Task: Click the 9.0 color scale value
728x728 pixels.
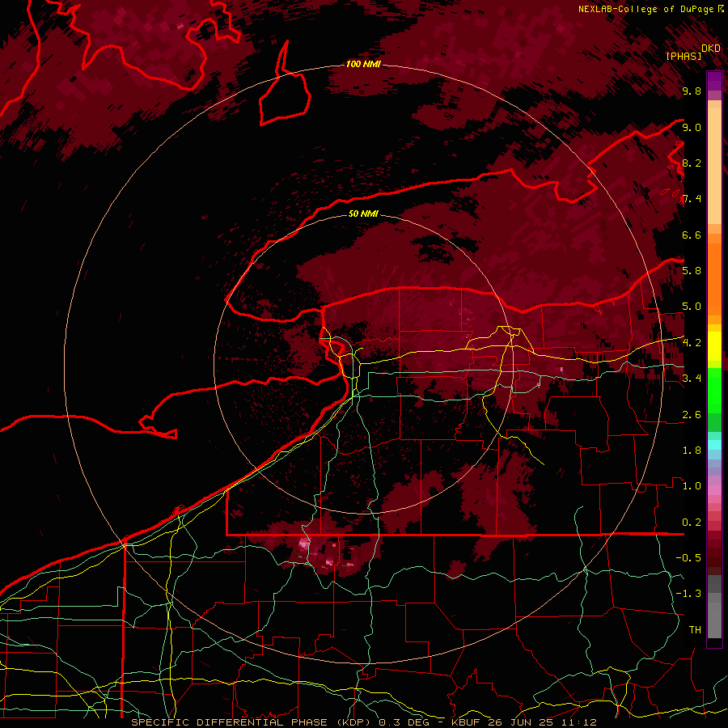Action: (692, 127)
